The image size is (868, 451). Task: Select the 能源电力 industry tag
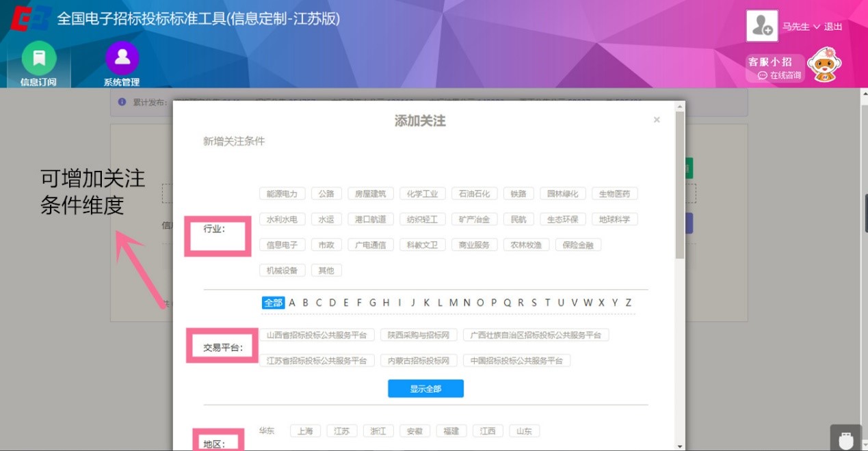click(282, 193)
